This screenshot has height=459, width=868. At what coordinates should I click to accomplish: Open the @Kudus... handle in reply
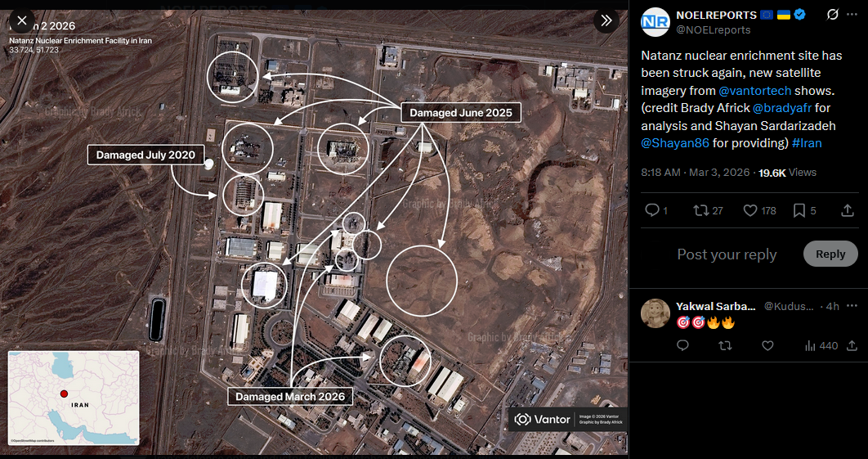(x=789, y=307)
